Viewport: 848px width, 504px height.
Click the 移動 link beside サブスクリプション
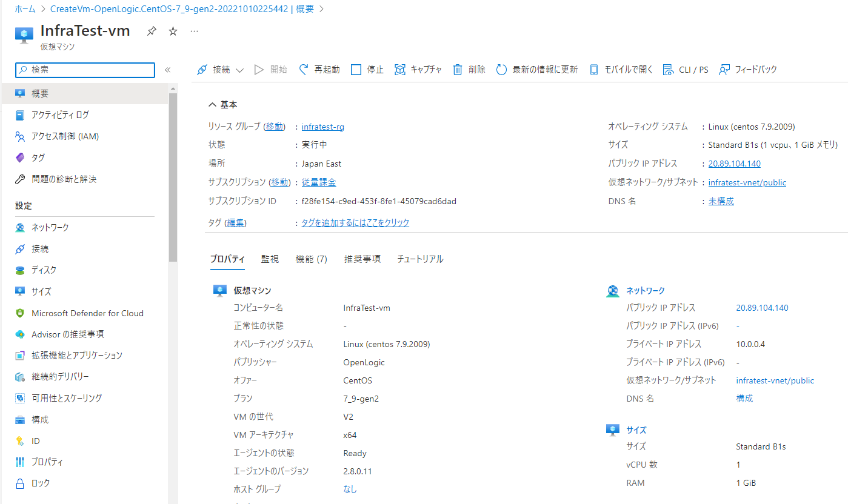279,182
